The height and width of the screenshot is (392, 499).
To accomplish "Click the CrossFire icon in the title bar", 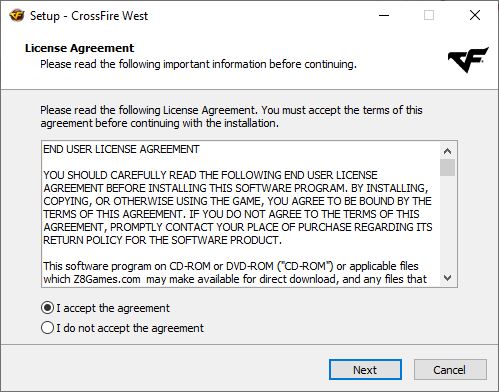I will click(x=17, y=15).
